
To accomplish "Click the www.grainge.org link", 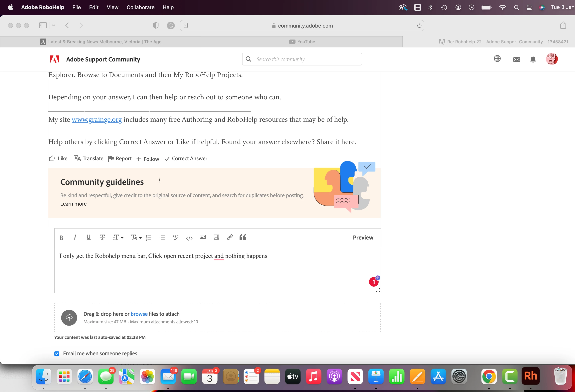I will 96,120.
